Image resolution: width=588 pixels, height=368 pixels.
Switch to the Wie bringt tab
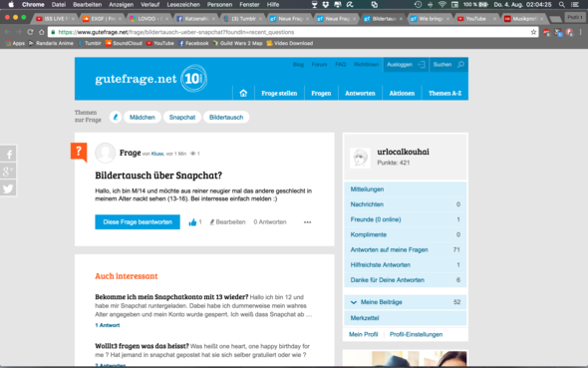point(431,19)
